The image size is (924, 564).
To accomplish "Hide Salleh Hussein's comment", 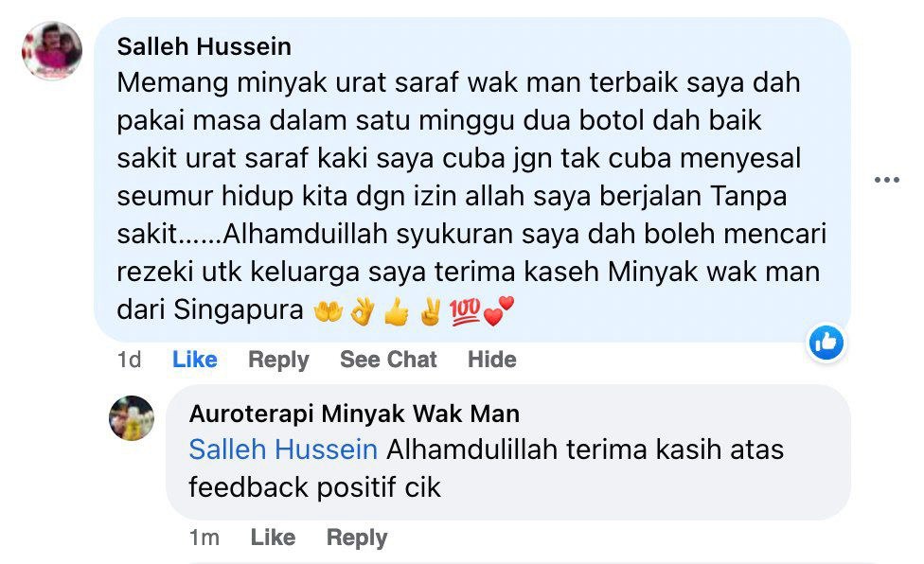I will (492, 359).
